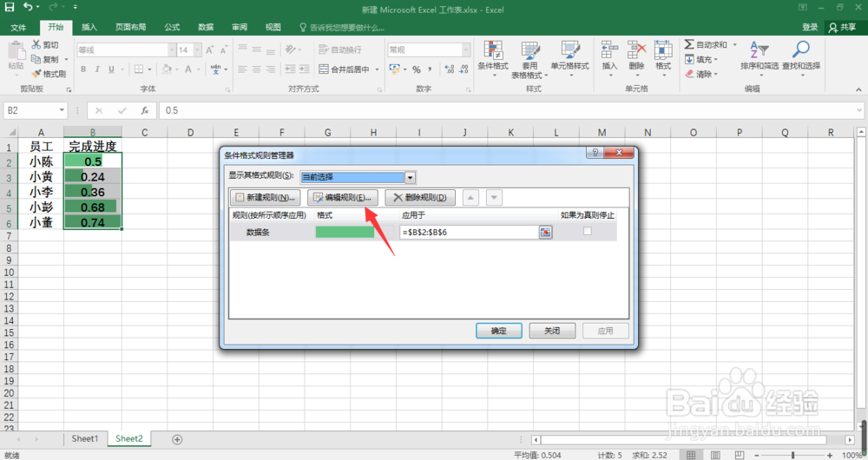Open the font name dropdown
This screenshot has height=460, width=868.
pos(172,49)
